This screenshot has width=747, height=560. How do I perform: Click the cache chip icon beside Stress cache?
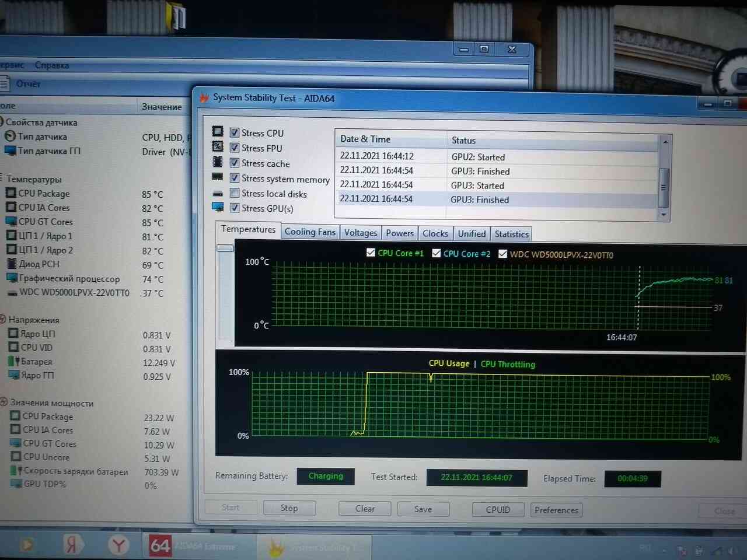(x=218, y=162)
